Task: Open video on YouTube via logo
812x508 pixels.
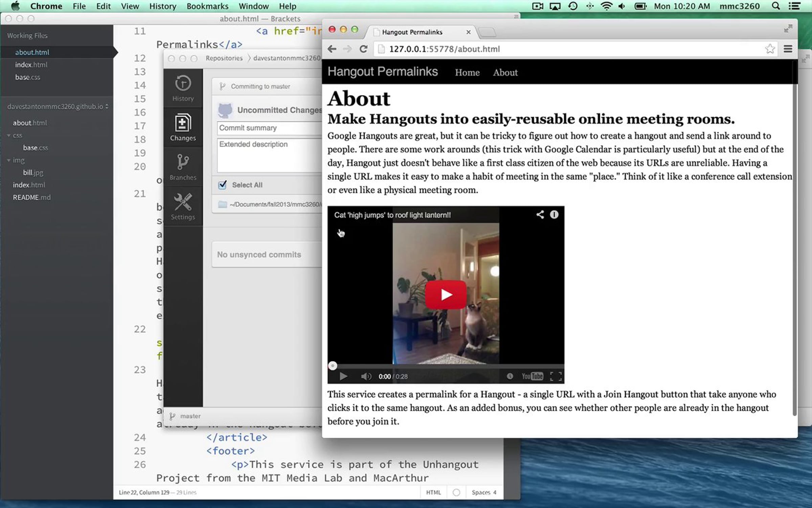Action: point(532,376)
